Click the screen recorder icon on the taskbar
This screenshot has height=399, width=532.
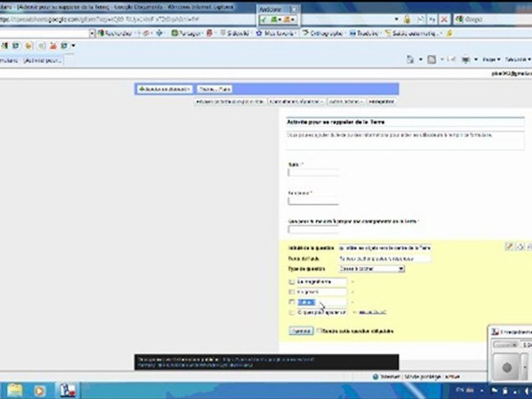tap(68, 390)
